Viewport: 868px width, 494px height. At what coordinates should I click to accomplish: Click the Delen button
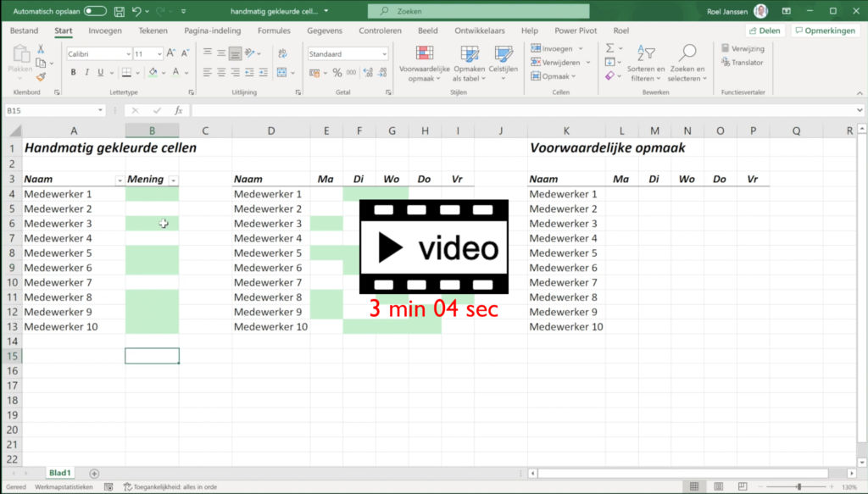[x=765, y=30]
